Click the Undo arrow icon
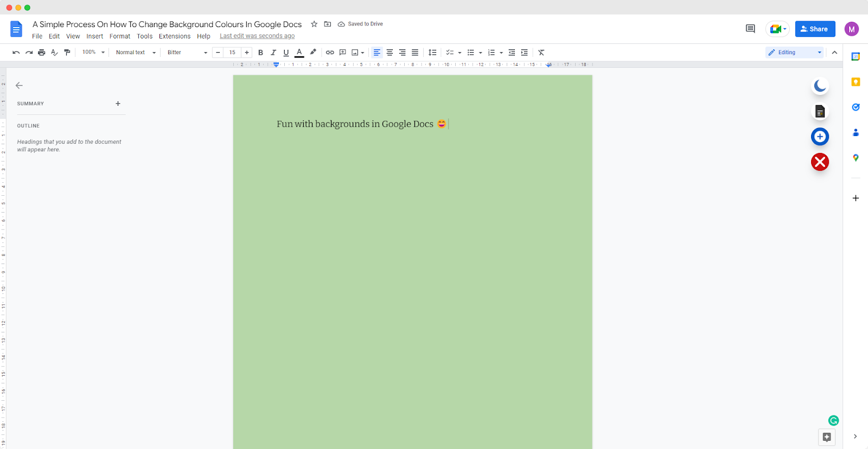868x449 pixels. click(x=16, y=53)
